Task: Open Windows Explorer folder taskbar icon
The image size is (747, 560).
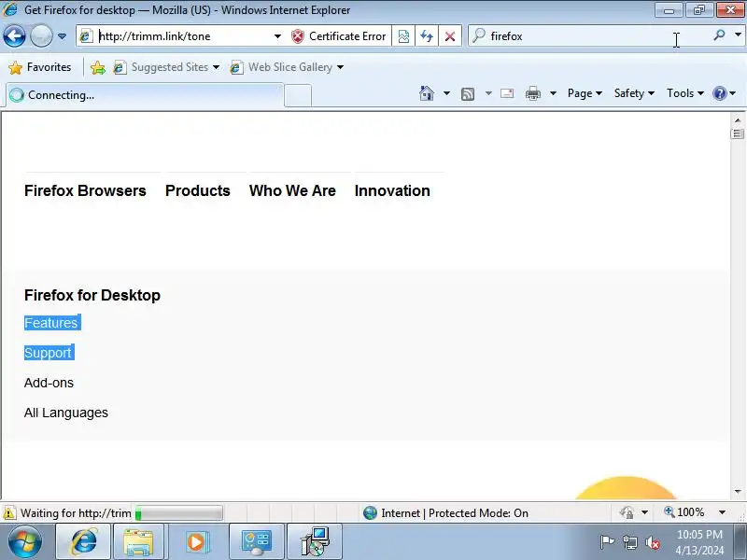Action: [x=138, y=542]
